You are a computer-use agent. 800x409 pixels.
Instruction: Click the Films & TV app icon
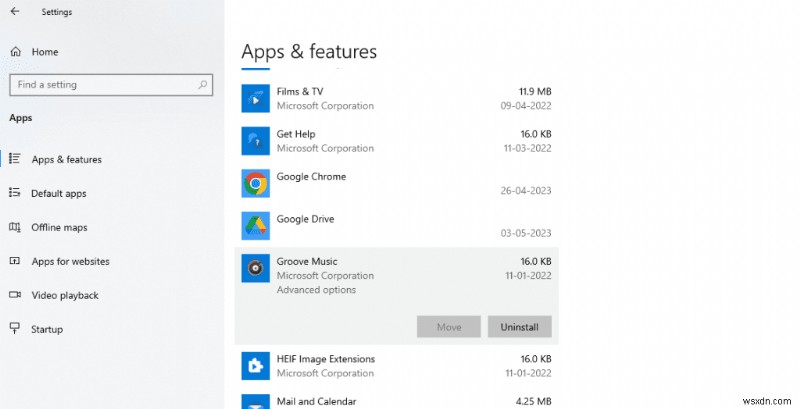[x=256, y=98]
